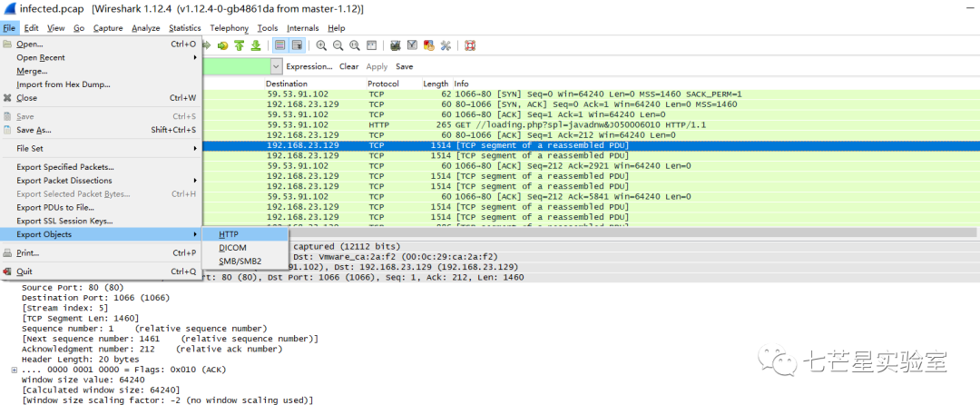Select Export SSL Session Keys...
This screenshot has width=980, height=405.
(101, 222)
